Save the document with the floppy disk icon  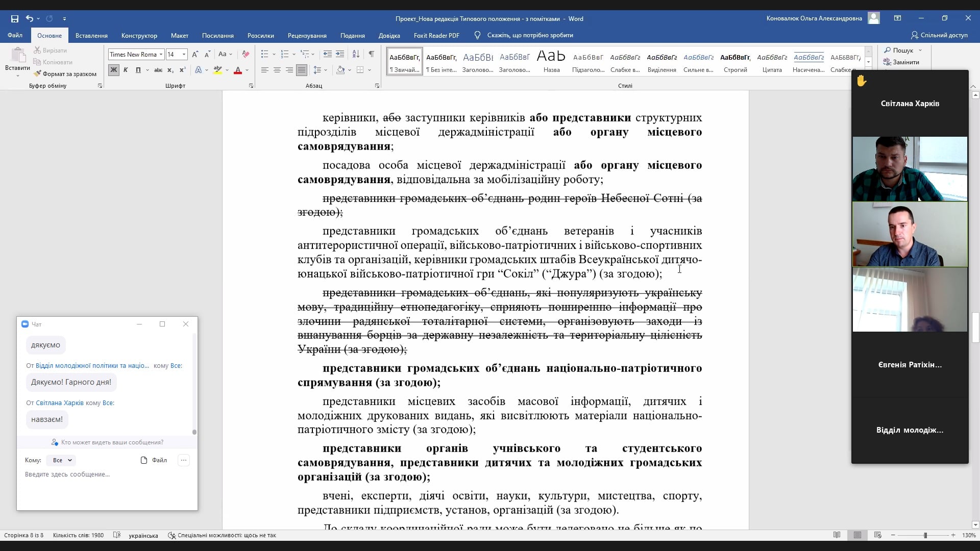click(15, 18)
